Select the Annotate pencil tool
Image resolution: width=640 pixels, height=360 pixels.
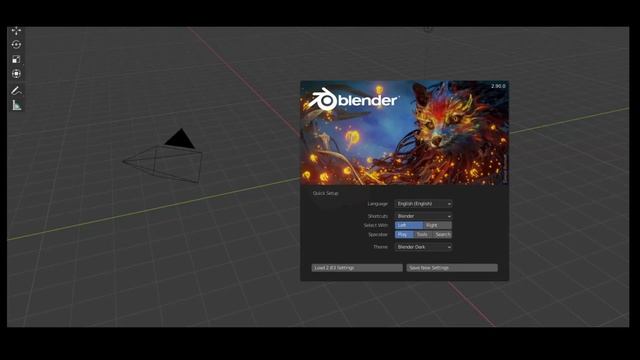coord(16,91)
